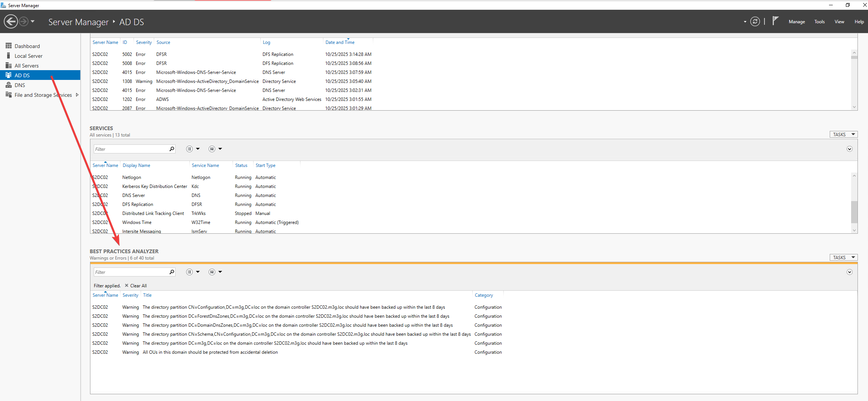This screenshot has height=401, width=868.
Task: Click the back navigation arrow
Action: pos(11,21)
